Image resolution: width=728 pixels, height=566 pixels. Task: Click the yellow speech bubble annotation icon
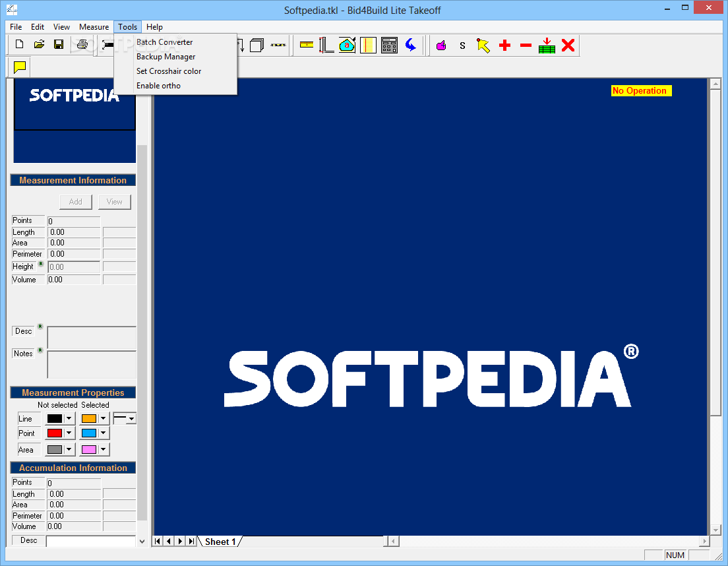(x=20, y=67)
